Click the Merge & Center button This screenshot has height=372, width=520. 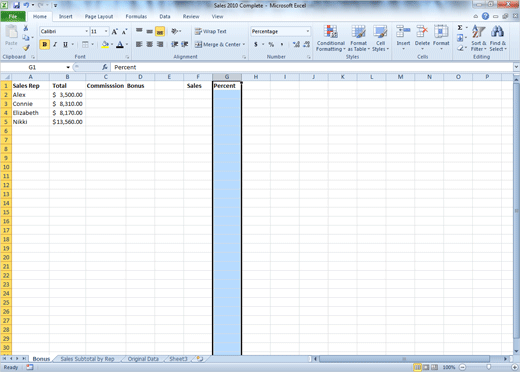click(220, 44)
